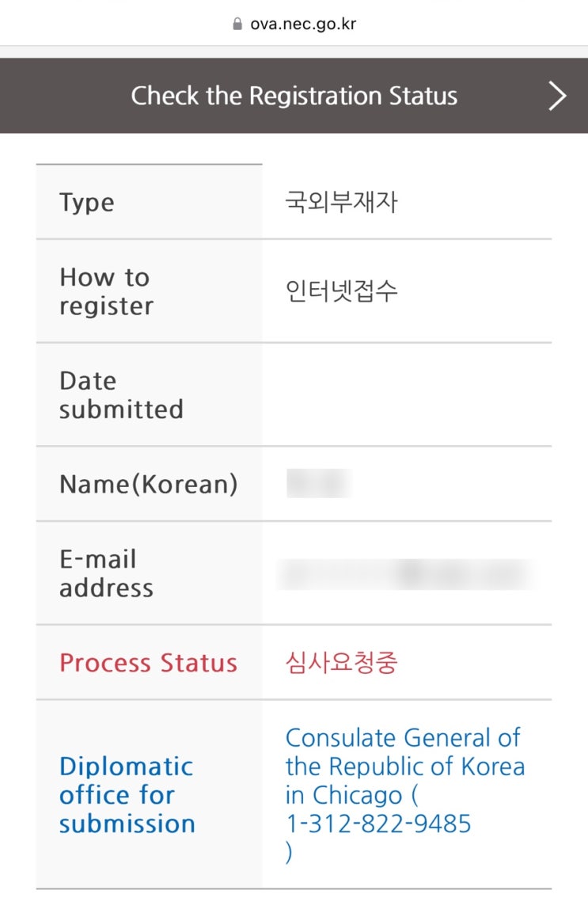Select the 인터넷접수 registration method value
This screenshot has height=917, width=588.
tap(341, 291)
